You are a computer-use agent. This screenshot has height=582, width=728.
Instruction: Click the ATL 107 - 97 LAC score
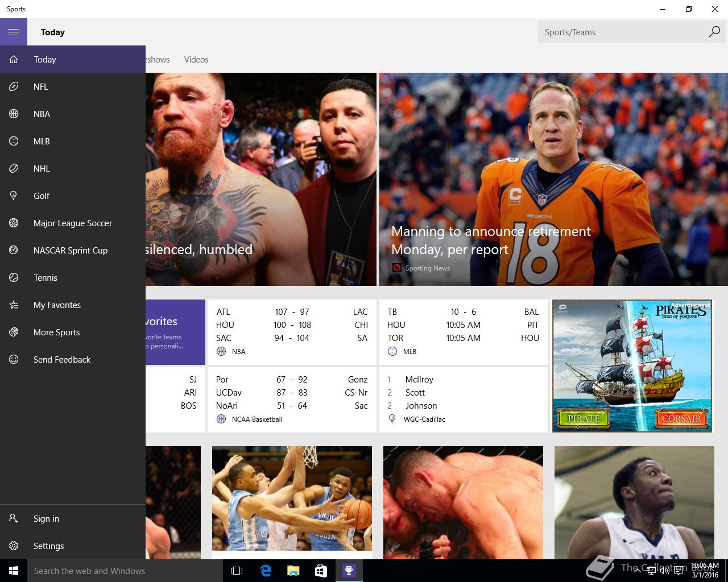click(292, 311)
